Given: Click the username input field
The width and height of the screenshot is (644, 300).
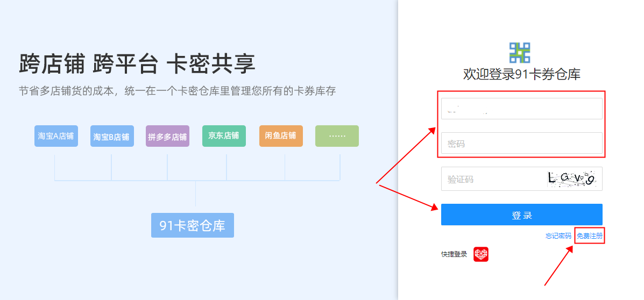Looking at the screenshot, I should pos(522,109).
